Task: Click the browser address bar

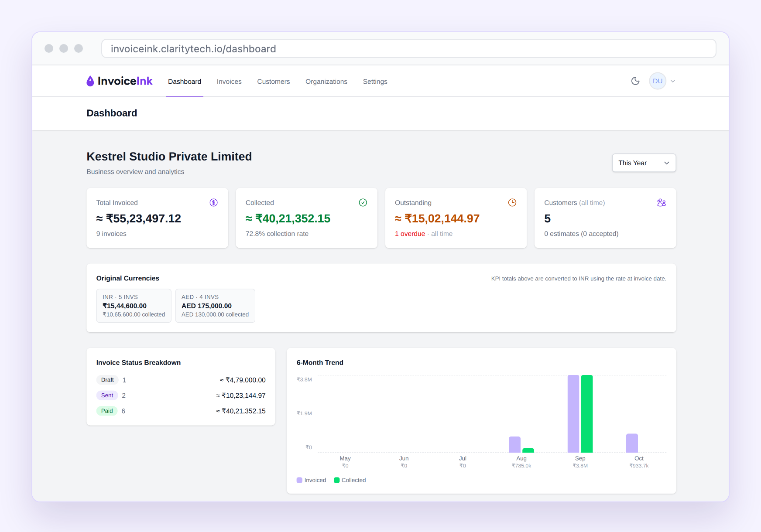Action: click(x=409, y=48)
